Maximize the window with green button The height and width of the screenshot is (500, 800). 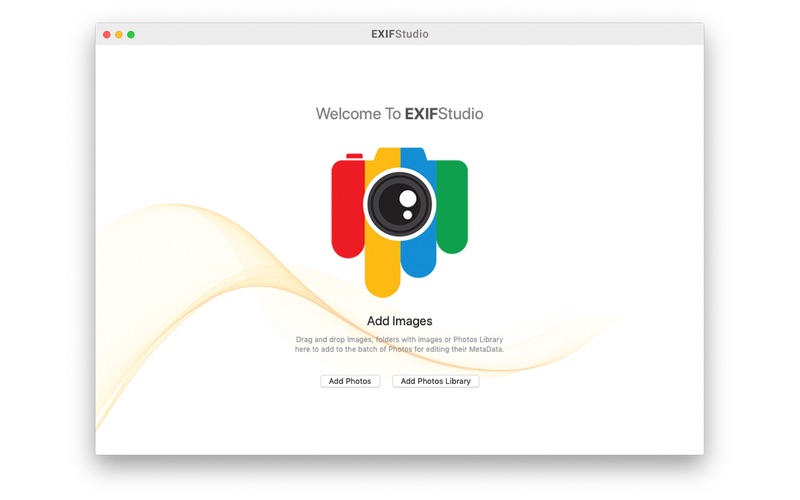coord(131,34)
